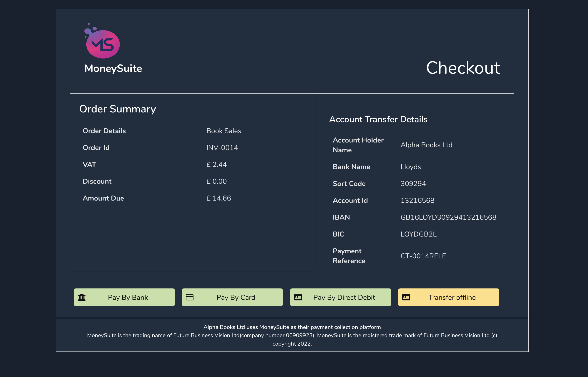This screenshot has height=377, width=588.
Task: Select Transfer offline payment option
Action: point(448,298)
